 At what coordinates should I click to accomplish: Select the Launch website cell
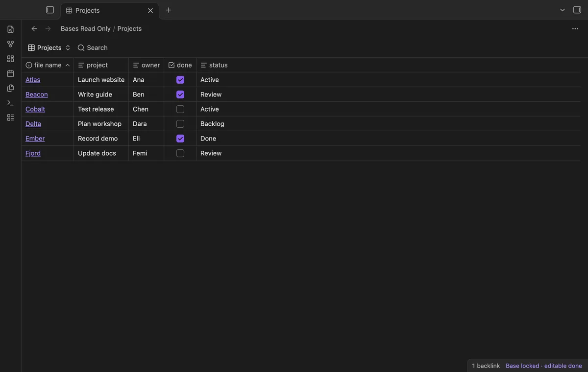pos(101,80)
